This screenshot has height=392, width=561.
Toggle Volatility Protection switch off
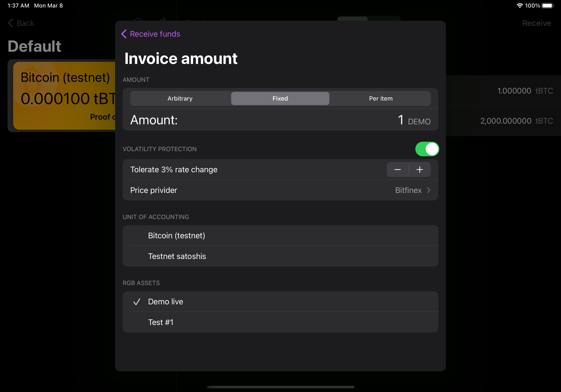(427, 149)
